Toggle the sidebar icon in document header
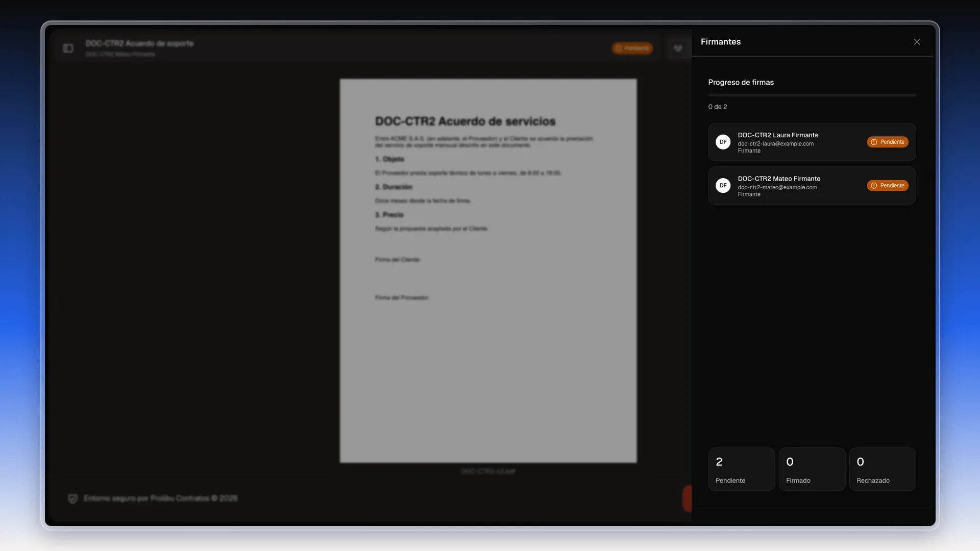Screen dimensions: 980x551 point(68,48)
